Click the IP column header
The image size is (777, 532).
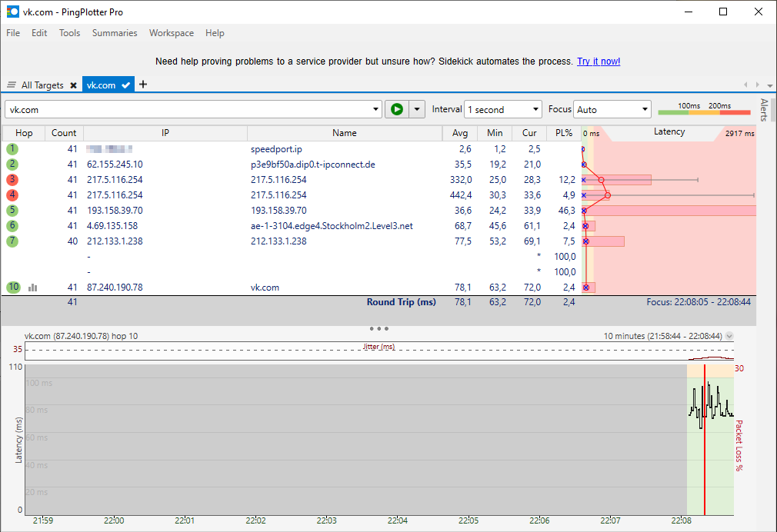coord(165,133)
